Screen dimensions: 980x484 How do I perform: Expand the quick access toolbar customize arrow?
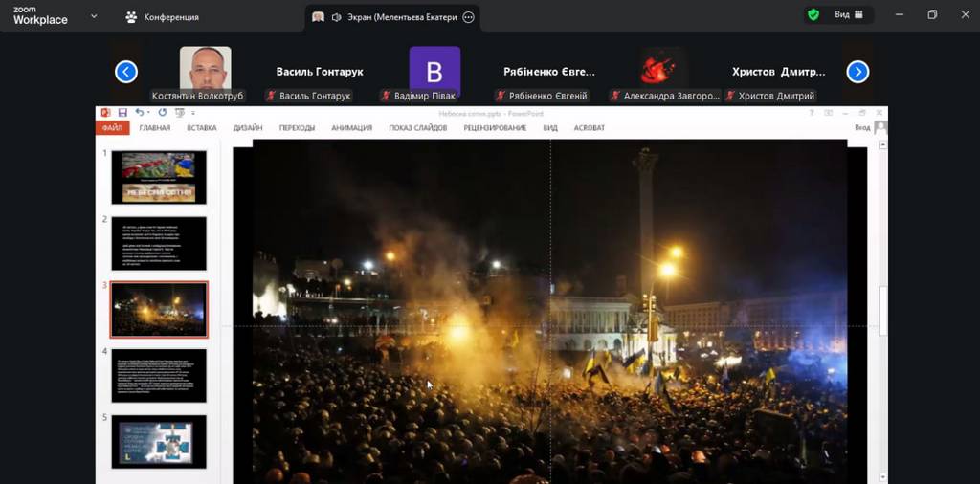coord(193,113)
